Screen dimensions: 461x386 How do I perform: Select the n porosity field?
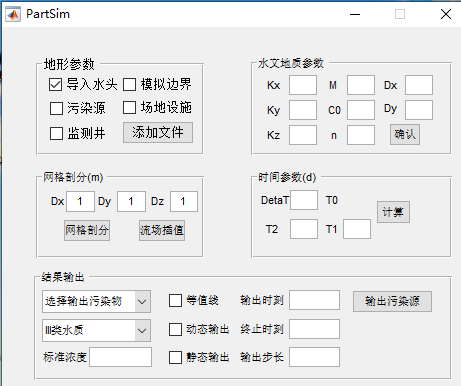click(x=361, y=135)
